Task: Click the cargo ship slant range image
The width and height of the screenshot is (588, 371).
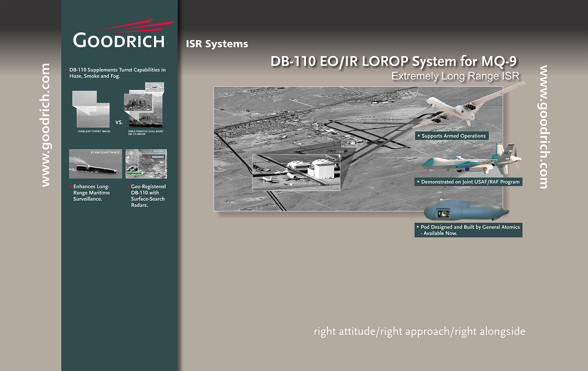Action: [96, 164]
